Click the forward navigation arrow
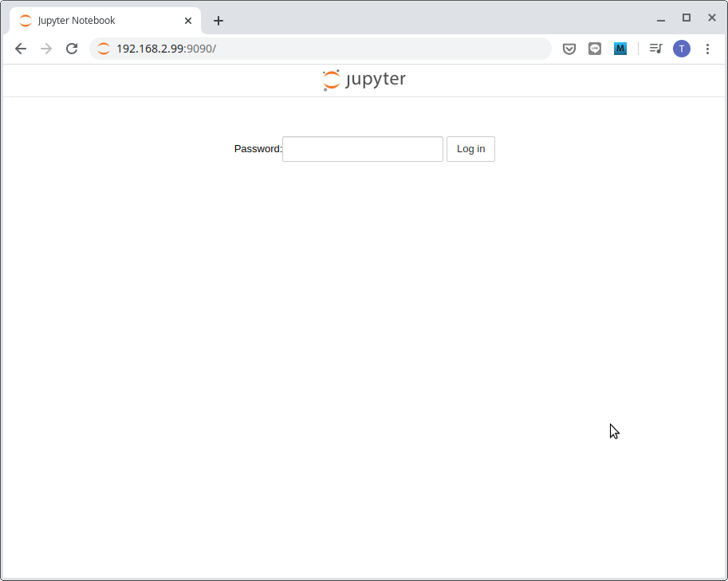The width and height of the screenshot is (728, 581). click(x=46, y=49)
